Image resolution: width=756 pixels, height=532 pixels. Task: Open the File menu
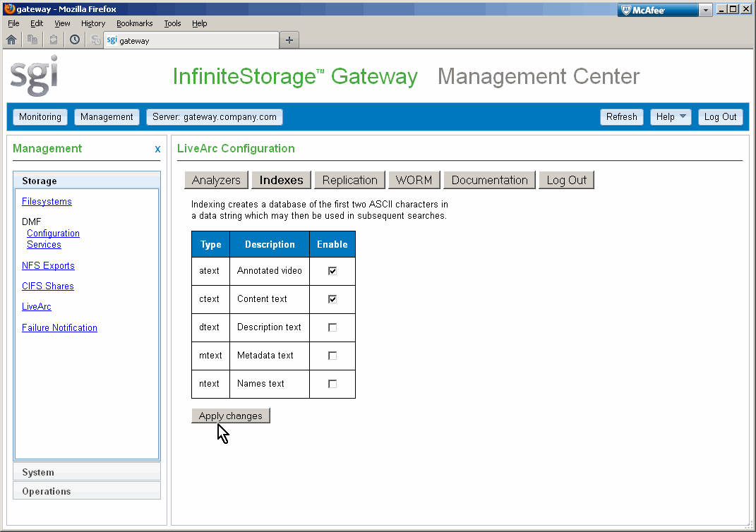pyautogui.click(x=13, y=23)
